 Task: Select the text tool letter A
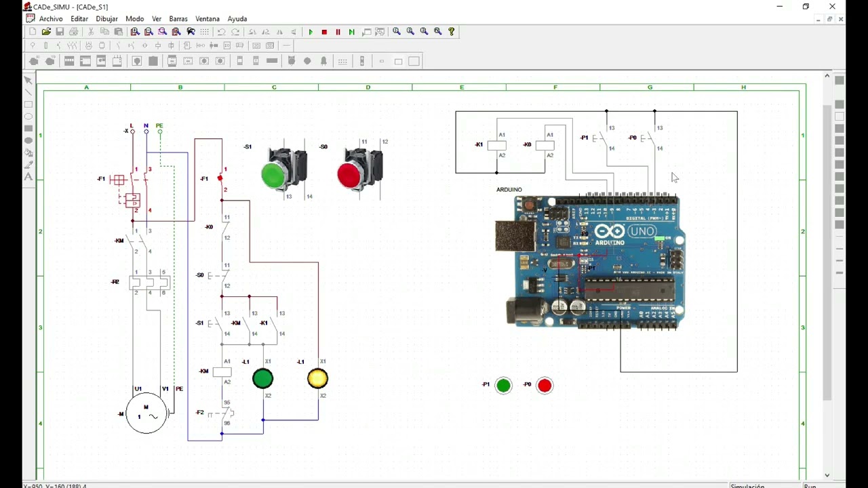(28, 177)
